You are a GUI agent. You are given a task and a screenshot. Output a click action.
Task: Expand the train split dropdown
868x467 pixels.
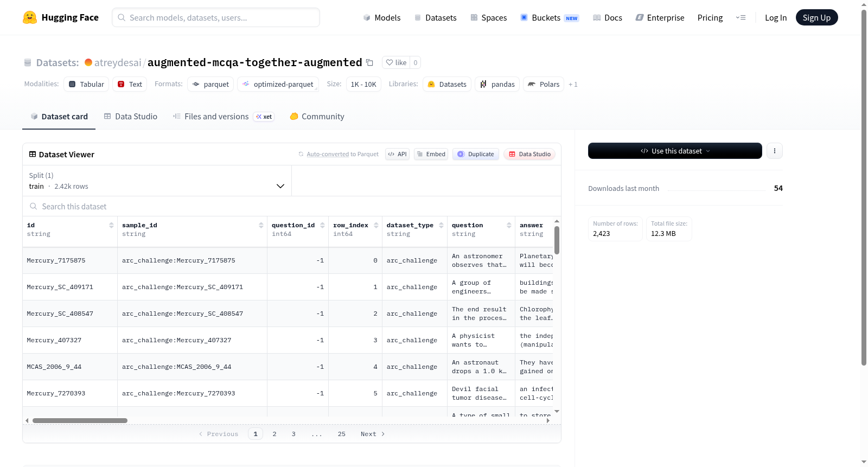click(x=157, y=181)
